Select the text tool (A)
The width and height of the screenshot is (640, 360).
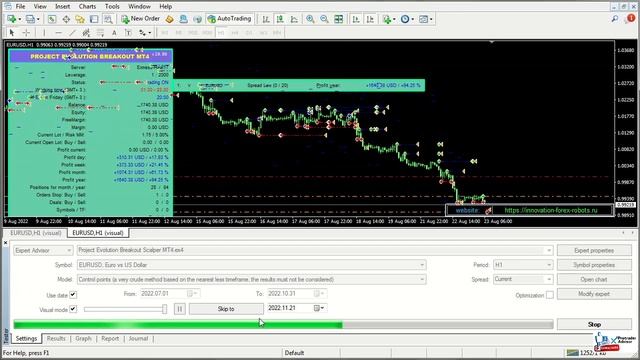point(114,33)
